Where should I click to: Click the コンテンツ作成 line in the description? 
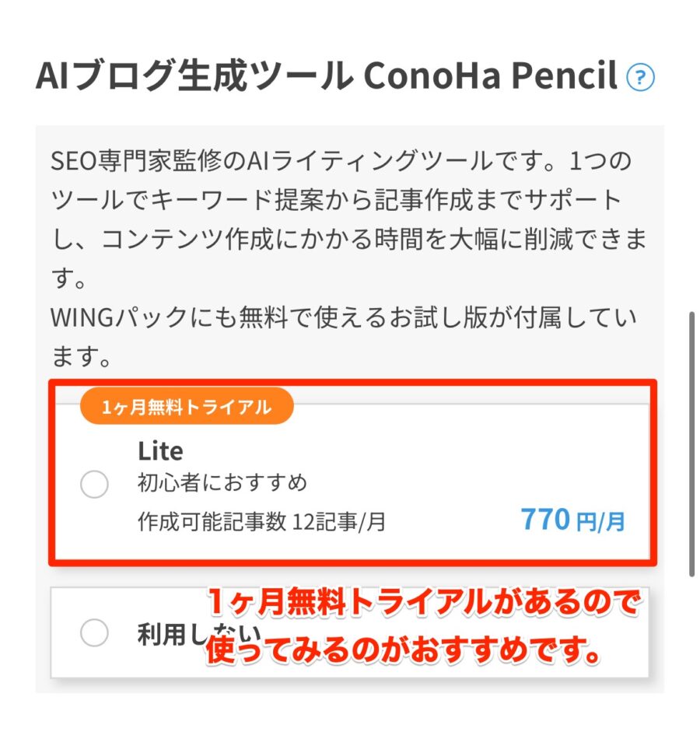pos(350,240)
